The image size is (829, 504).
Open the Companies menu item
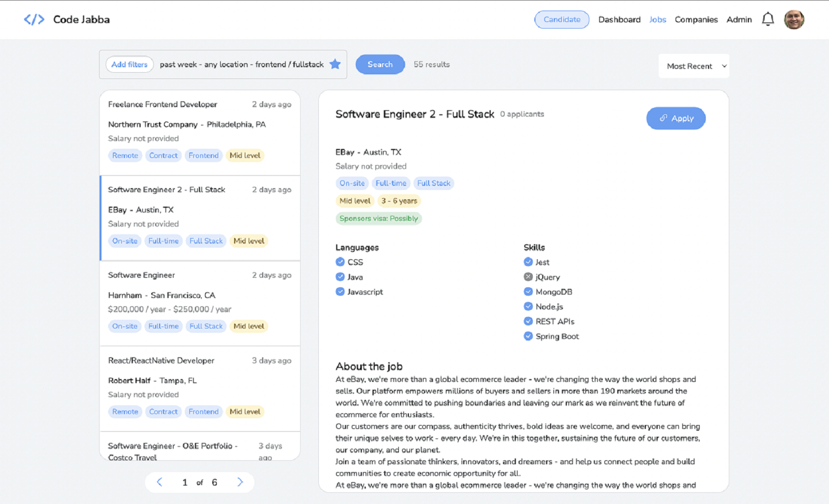click(696, 20)
